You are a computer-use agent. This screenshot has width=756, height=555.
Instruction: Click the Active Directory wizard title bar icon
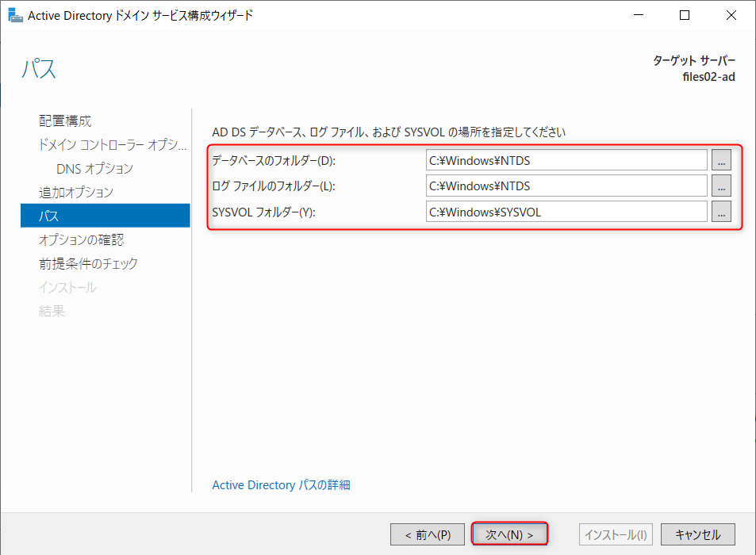point(14,14)
